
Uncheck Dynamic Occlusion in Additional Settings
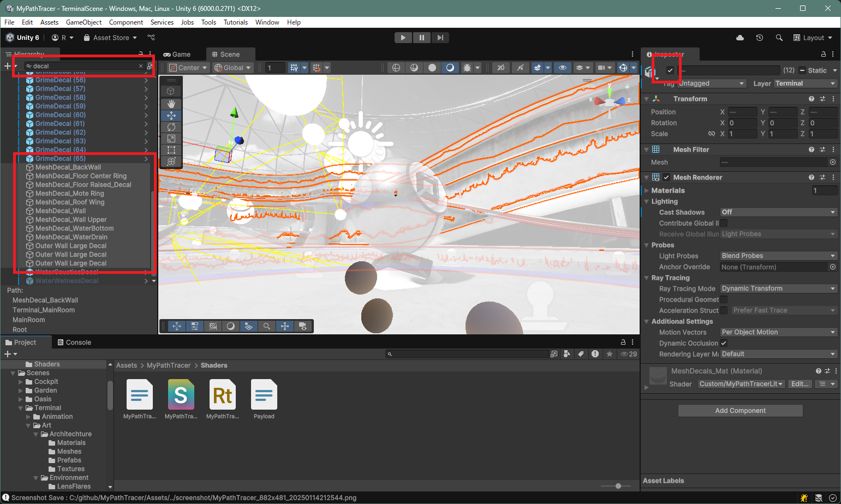point(724,343)
